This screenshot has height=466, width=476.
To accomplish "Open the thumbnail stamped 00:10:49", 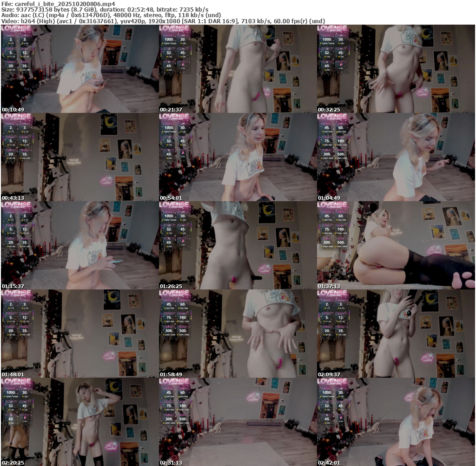I will coord(80,69).
